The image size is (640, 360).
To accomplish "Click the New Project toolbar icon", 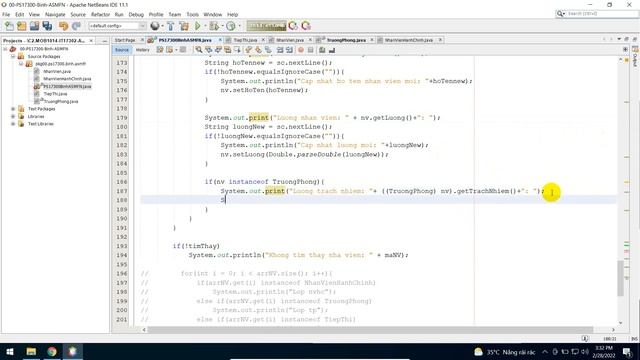I will coord(22,26).
